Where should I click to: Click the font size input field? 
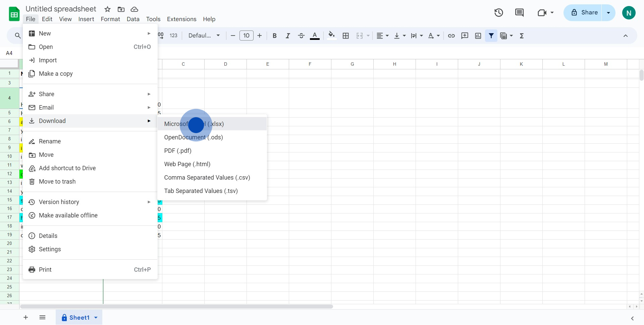point(246,36)
